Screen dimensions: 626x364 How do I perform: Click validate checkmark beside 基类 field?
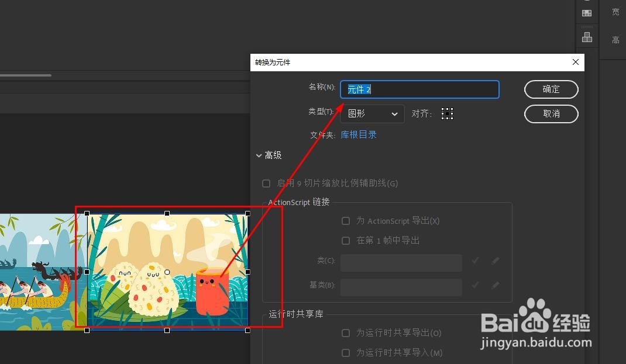click(x=475, y=285)
